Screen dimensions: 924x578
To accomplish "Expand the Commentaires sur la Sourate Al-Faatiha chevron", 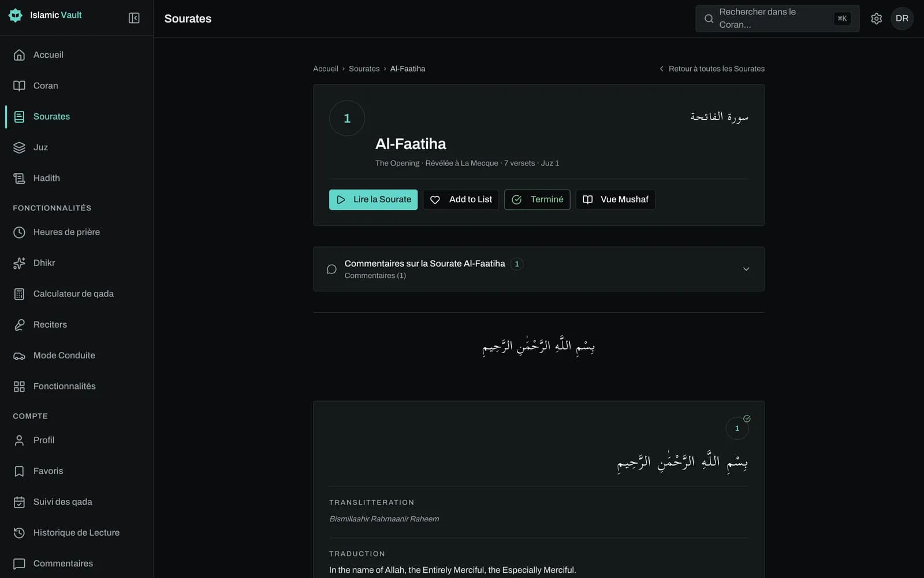I will click(746, 269).
